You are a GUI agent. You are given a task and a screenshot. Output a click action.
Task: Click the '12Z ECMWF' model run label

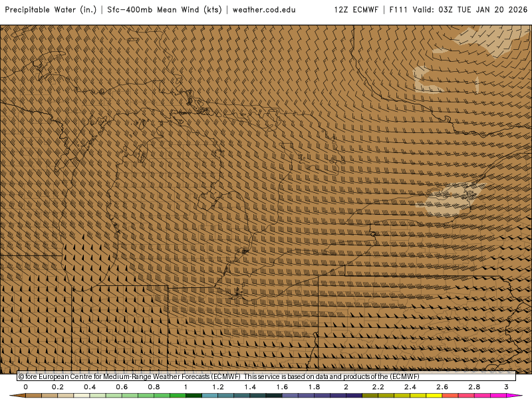click(x=356, y=10)
